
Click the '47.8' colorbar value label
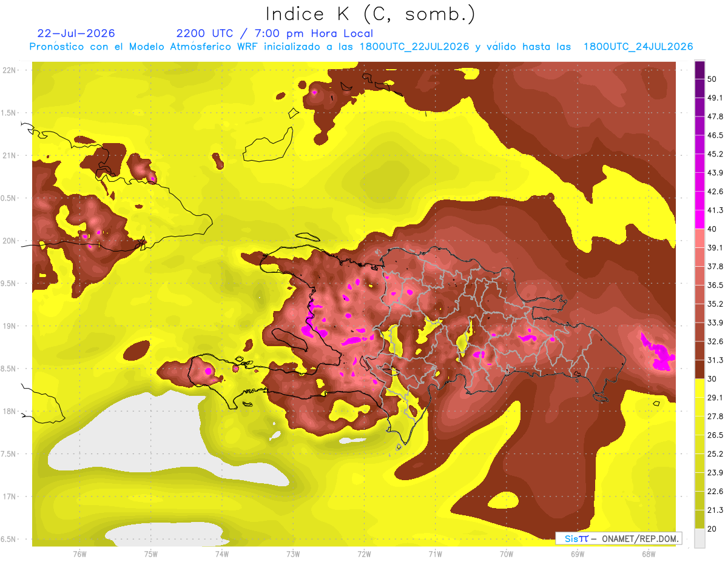(x=715, y=116)
